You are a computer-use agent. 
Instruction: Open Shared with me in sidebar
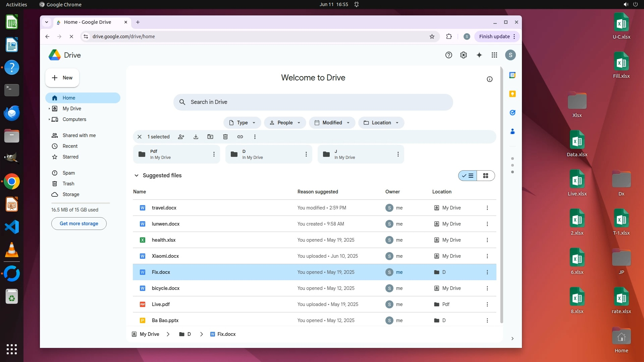click(79, 135)
